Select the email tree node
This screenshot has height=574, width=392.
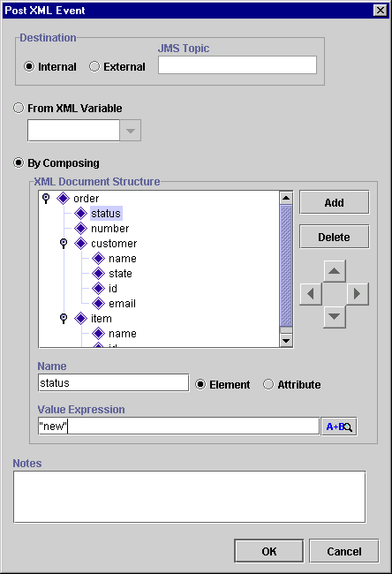tap(122, 304)
